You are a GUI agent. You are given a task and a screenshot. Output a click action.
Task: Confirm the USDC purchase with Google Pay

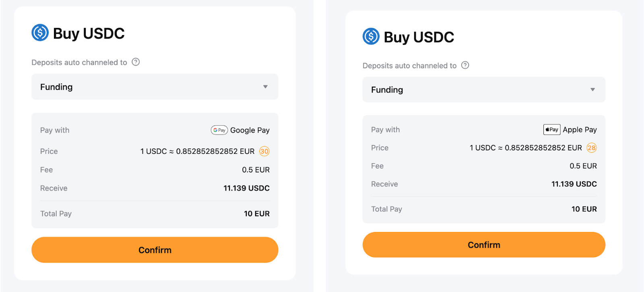tap(155, 250)
